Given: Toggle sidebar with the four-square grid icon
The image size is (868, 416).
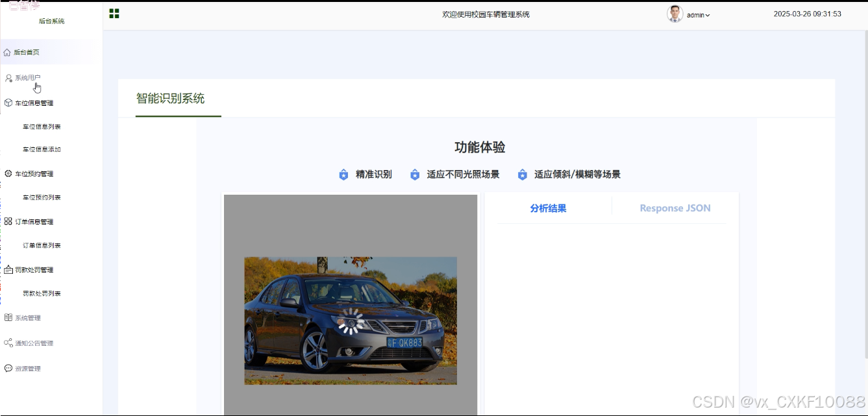Looking at the screenshot, I should [x=114, y=14].
